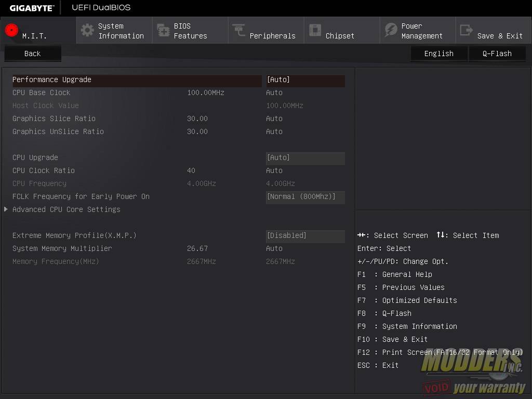Open the Performance Upgrade [Auto] dropdown
The image size is (532, 399).
tap(305, 81)
